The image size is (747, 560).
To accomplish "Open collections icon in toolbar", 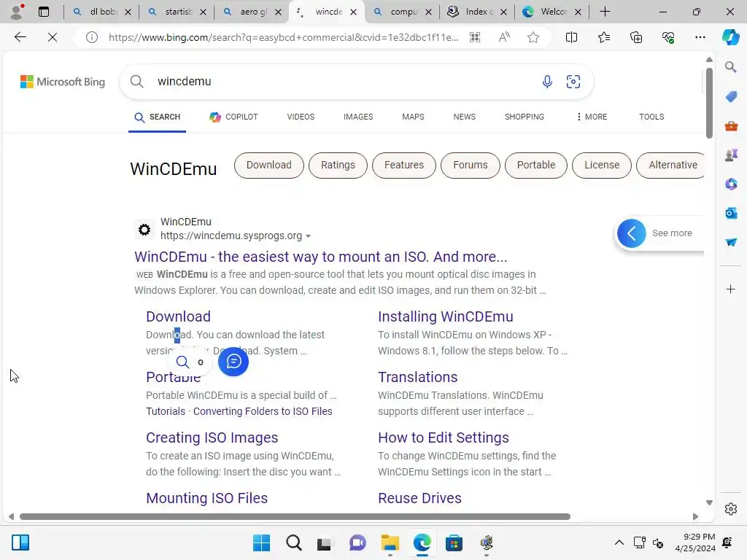I will point(636,37).
